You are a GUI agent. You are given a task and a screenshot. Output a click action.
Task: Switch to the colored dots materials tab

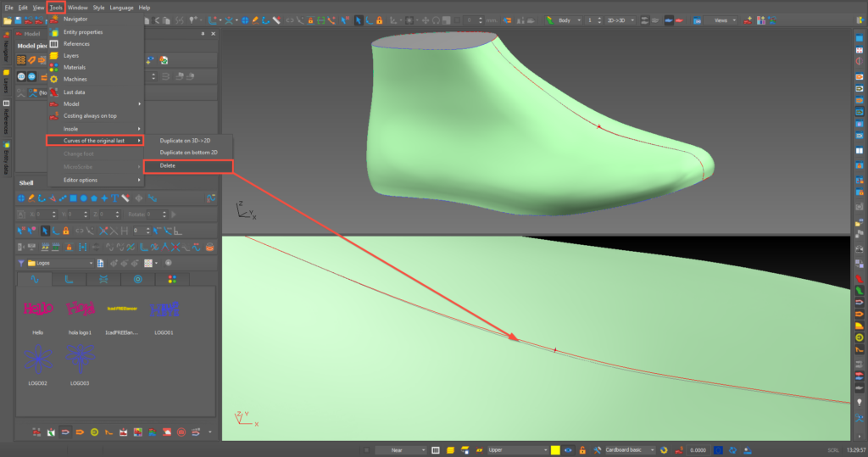tap(172, 279)
